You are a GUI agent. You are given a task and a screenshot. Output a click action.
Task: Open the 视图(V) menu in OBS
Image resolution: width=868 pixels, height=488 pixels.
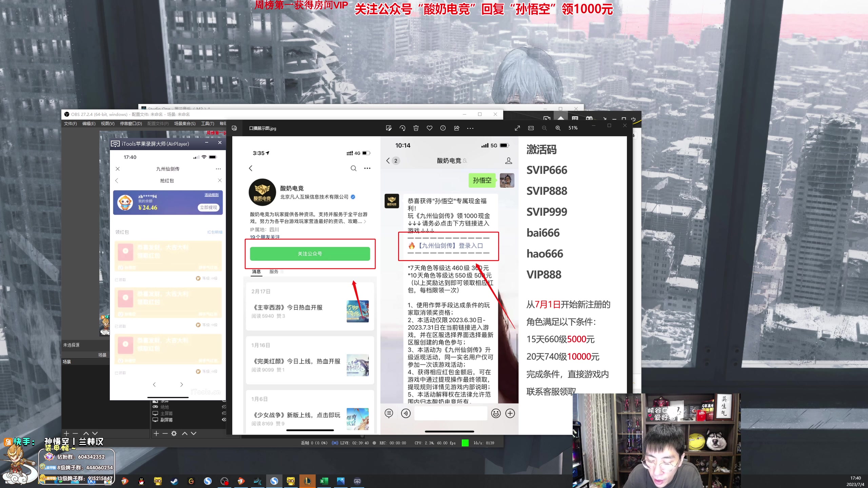point(107,124)
